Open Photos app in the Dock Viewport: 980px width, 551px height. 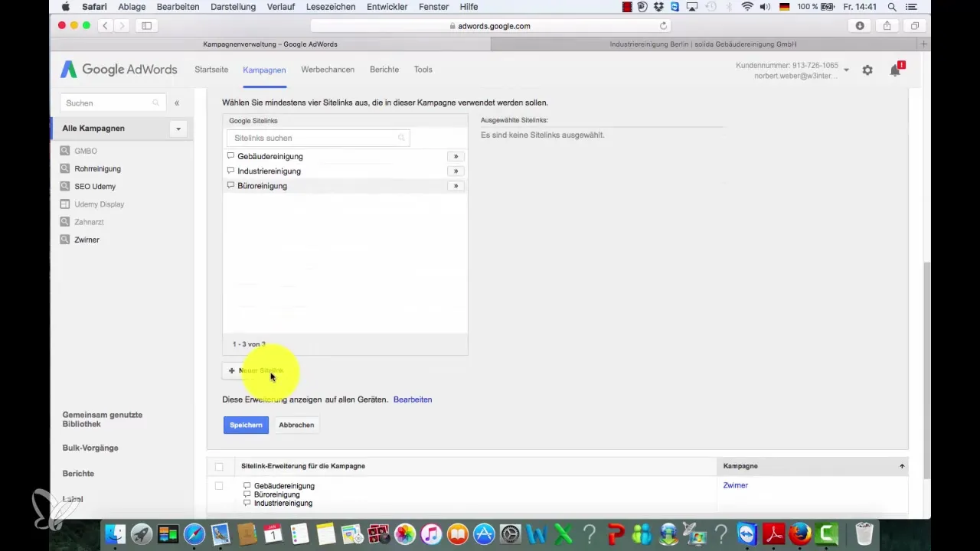tap(405, 533)
